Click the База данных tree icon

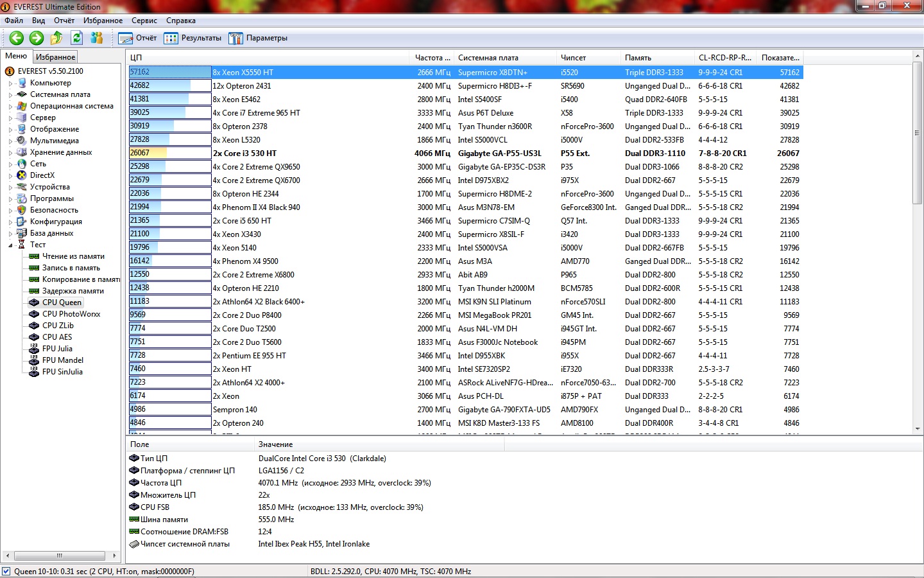pyautogui.click(x=22, y=233)
